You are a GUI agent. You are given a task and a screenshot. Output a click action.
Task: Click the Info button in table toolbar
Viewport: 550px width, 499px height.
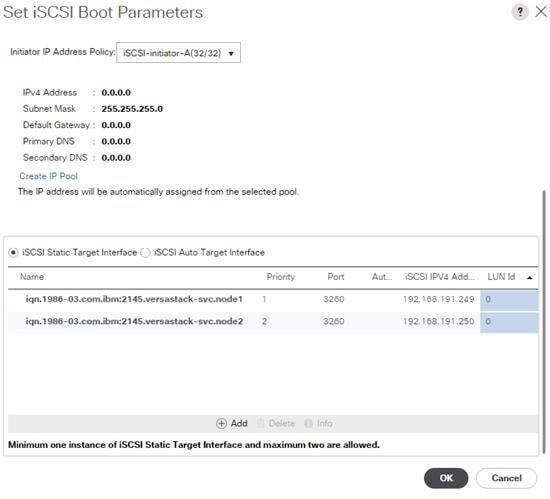pyautogui.click(x=318, y=424)
